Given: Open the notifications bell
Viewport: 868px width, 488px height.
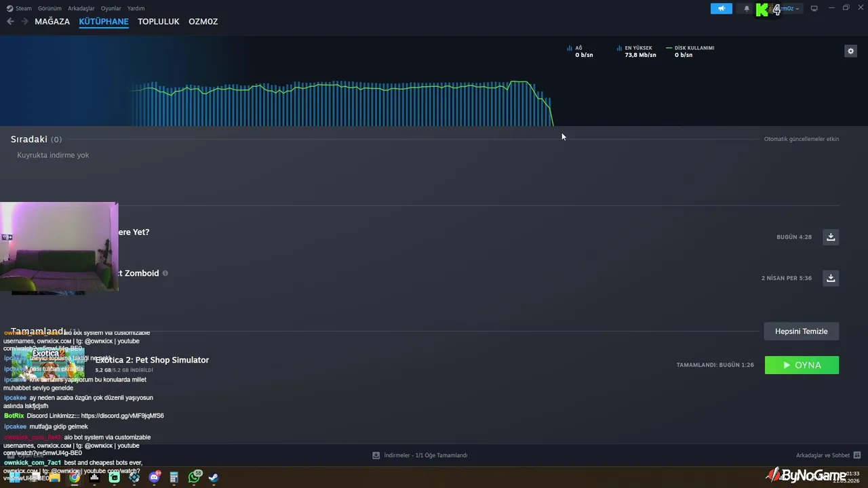Looking at the screenshot, I should pos(747,9).
